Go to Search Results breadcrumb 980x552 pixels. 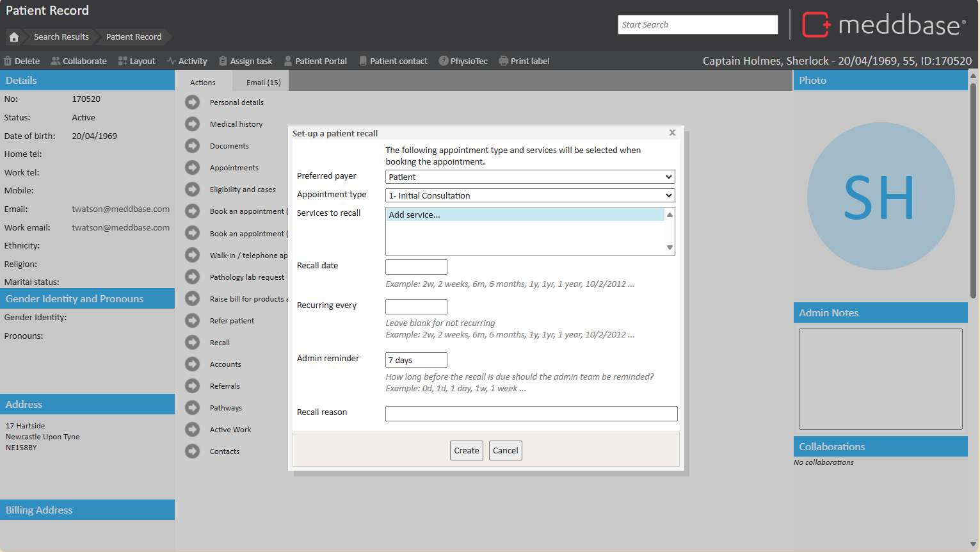61,37
